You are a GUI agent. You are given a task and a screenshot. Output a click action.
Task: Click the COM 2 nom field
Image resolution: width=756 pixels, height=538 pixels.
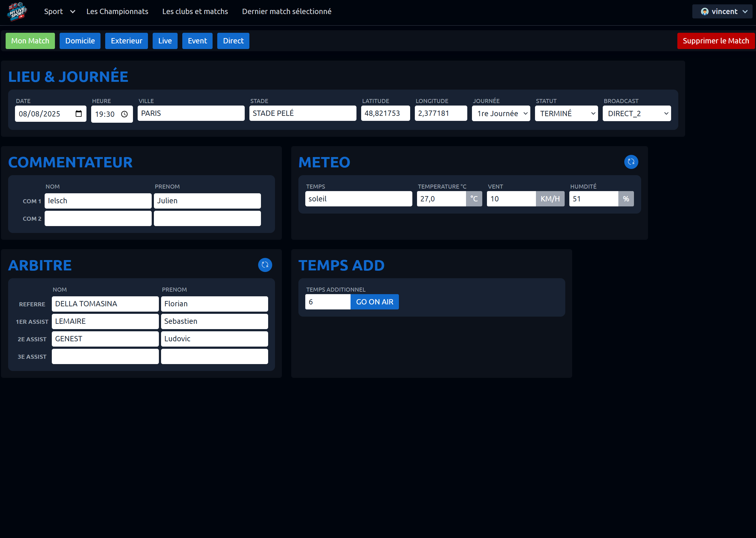(98, 219)
